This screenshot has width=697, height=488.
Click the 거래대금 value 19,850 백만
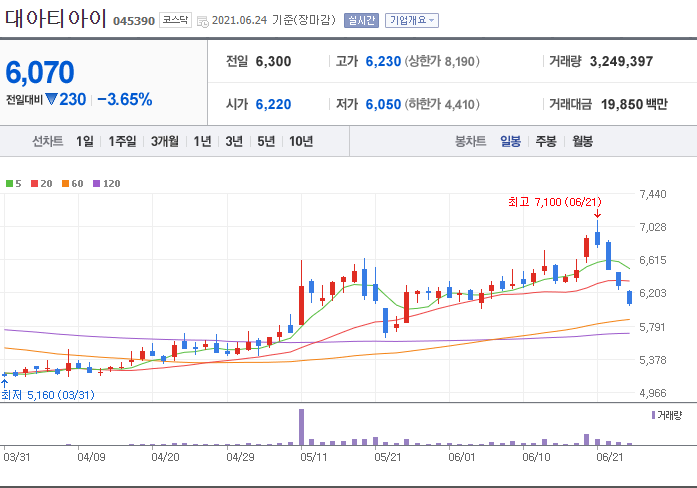tap(634, 104)
